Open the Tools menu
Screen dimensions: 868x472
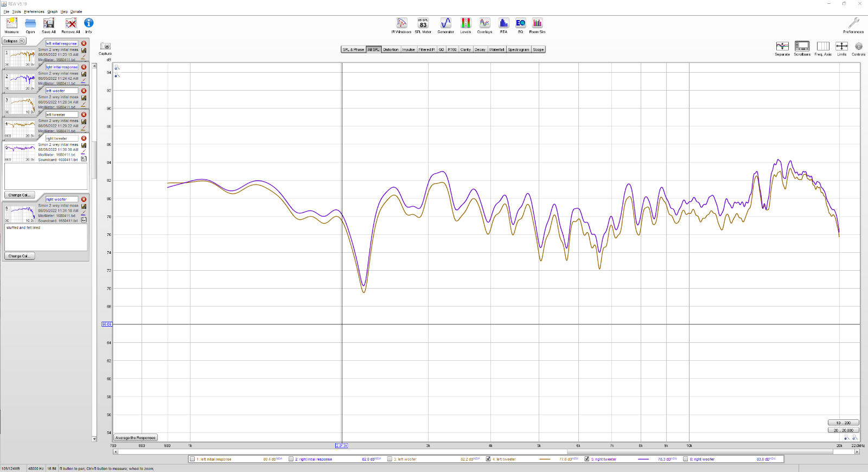click(17, 11)
